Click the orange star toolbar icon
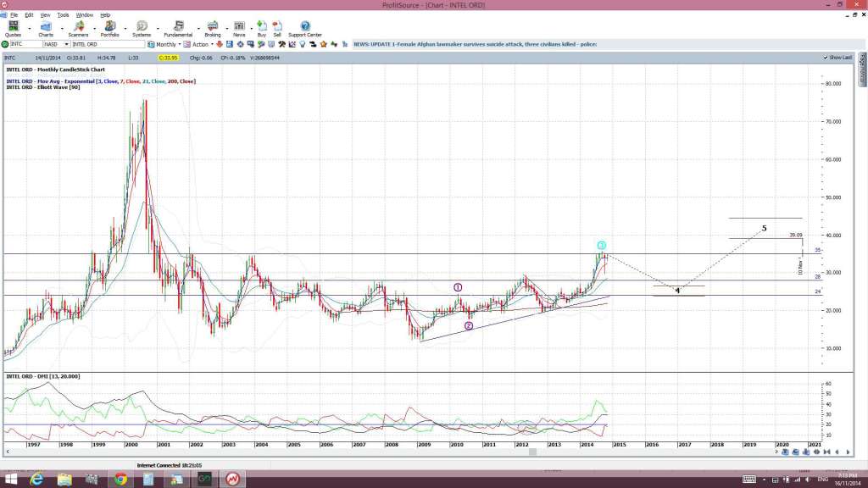868x488 pixels. point(323,44)
